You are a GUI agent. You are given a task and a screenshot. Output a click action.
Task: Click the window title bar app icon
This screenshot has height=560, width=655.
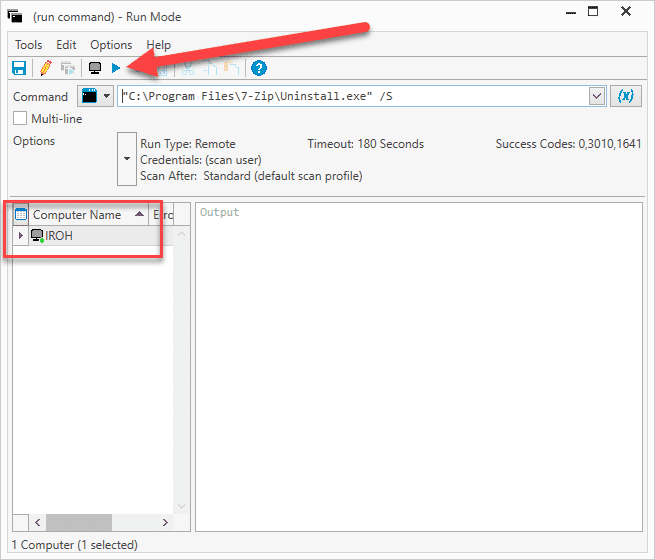click(15, 16)
